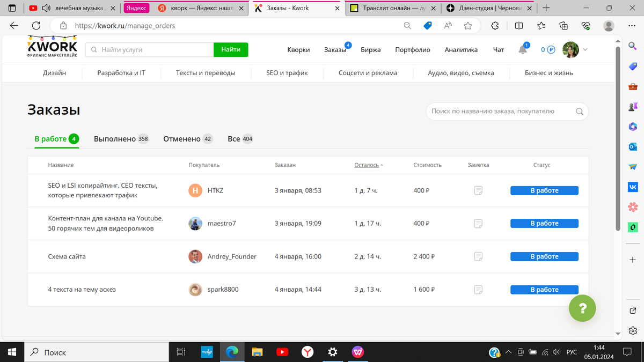Open the Заказы menu item
644x362 pixels.
point(335,50)
